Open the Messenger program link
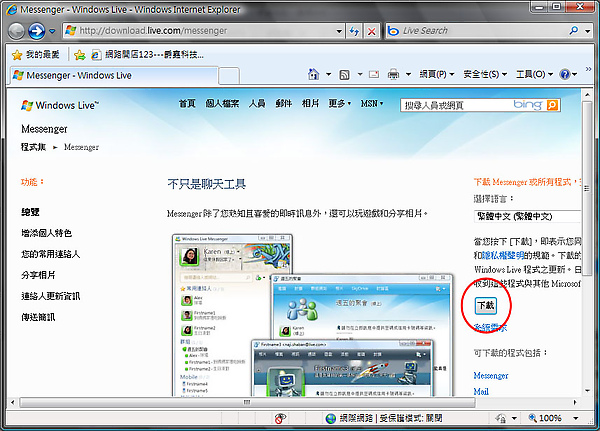Image resolution: width=600 pixels, height=431 pixels. 491,375
